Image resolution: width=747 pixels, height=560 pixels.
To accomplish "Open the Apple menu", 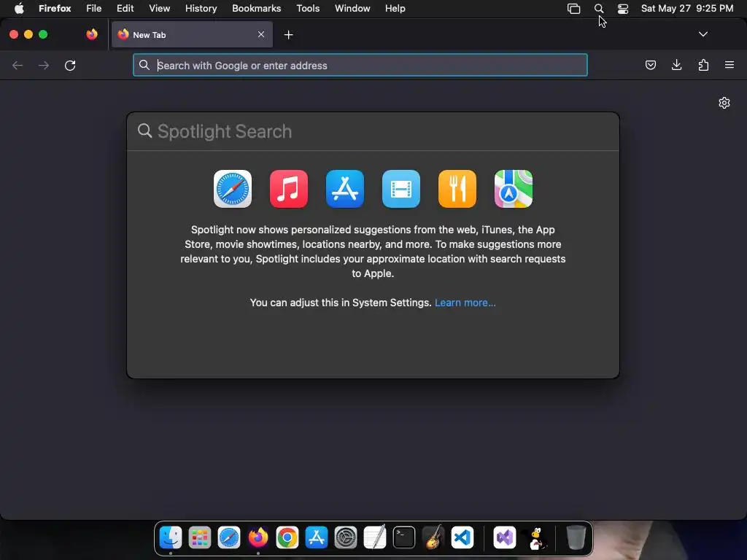I will click(19, 9).
